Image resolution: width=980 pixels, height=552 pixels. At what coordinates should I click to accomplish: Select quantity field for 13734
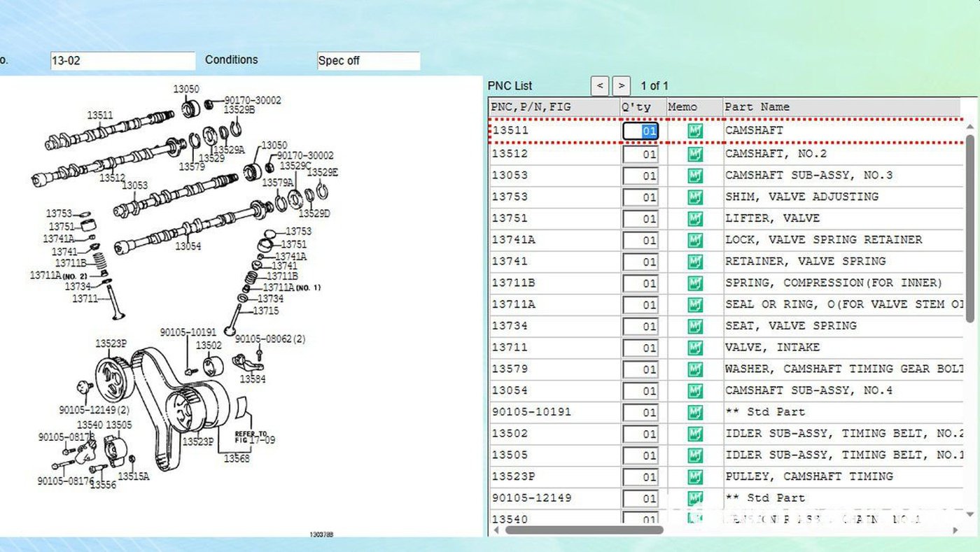pyautogui.click(x=640, y=327)
